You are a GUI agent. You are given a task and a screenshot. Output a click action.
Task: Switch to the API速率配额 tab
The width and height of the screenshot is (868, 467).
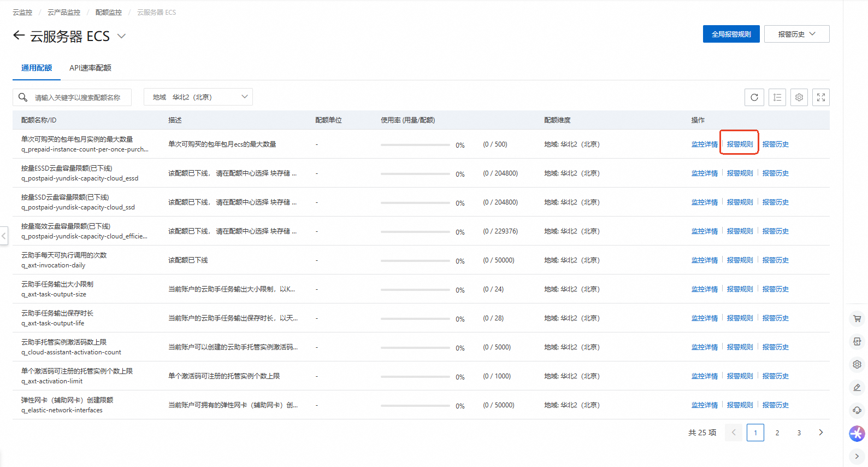pyautogui.click(x=90, y=68)
